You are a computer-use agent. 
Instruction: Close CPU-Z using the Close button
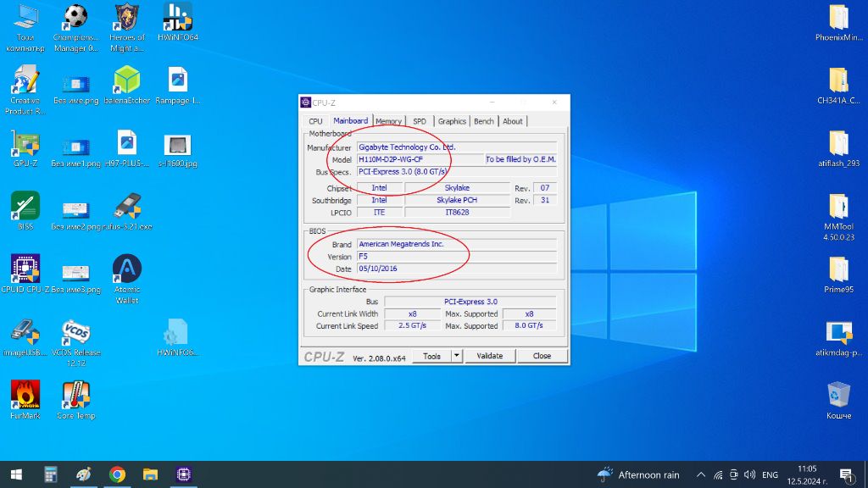click(542, 356)
